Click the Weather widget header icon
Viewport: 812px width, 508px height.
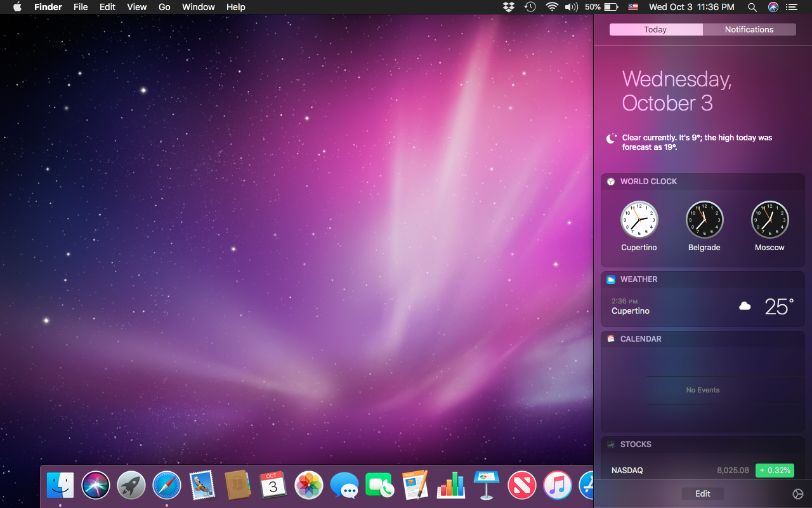coord(611,279)
